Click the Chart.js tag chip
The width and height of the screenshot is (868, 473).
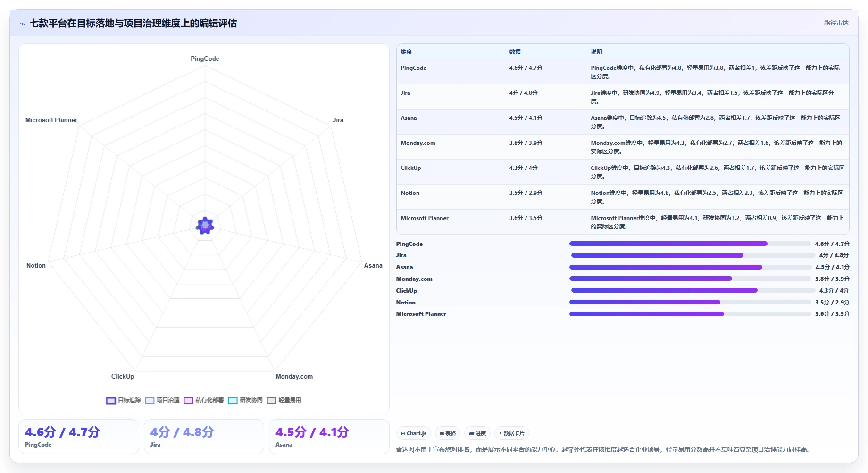pos(414,433)
